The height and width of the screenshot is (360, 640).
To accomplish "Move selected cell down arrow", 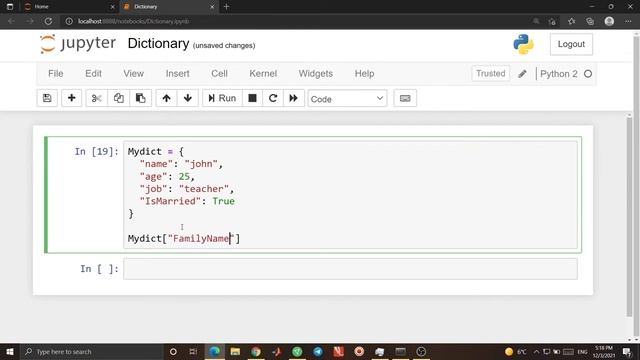I will tap(188, 98).
